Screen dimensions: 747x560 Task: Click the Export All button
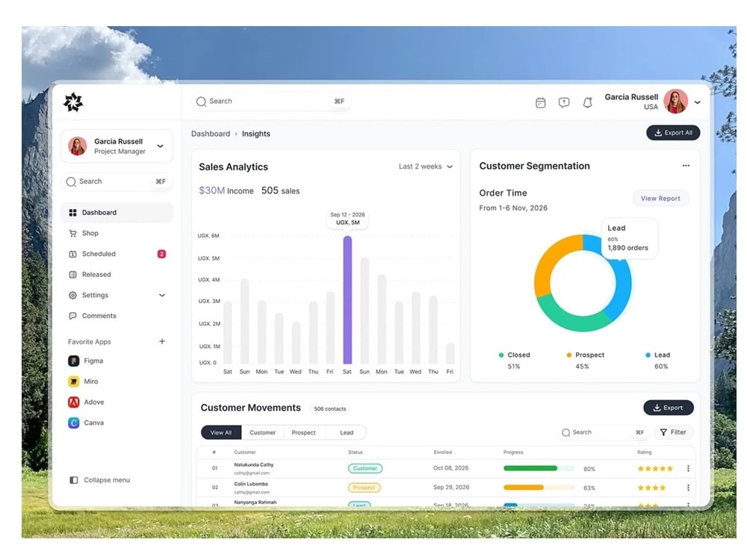coord(673,133)
